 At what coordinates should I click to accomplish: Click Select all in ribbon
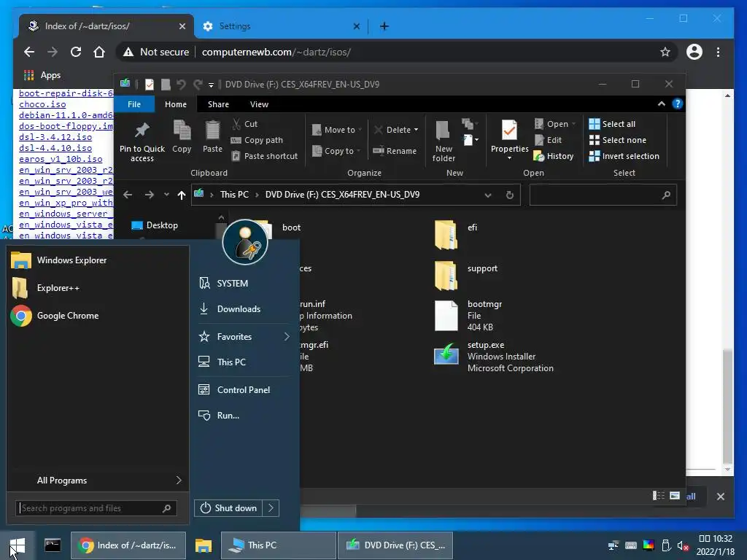(x=612, y=124)
